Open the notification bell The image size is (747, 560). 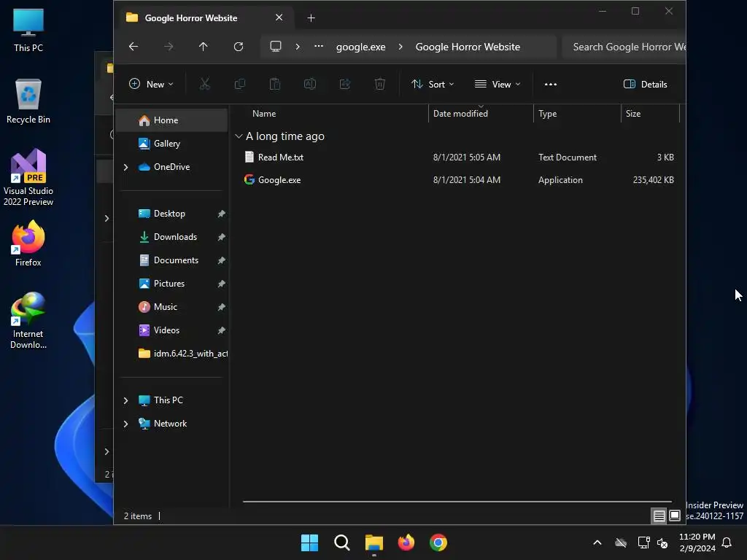pyautogui.click(x=727, y=542)
